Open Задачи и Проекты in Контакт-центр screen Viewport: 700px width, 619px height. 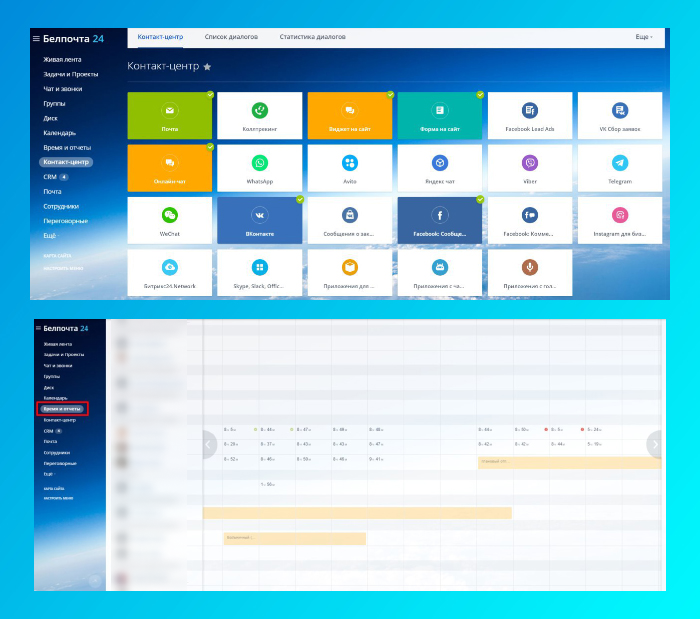71,74
